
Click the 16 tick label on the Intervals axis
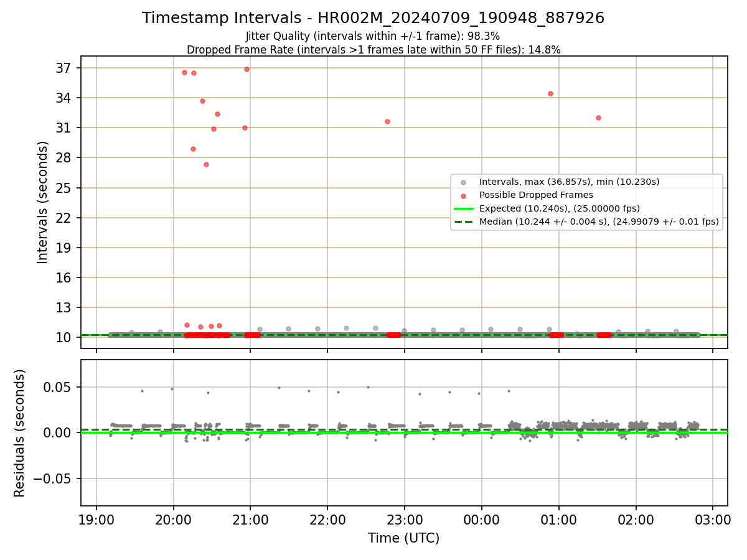pyautogui.click(x=64, y=278)
